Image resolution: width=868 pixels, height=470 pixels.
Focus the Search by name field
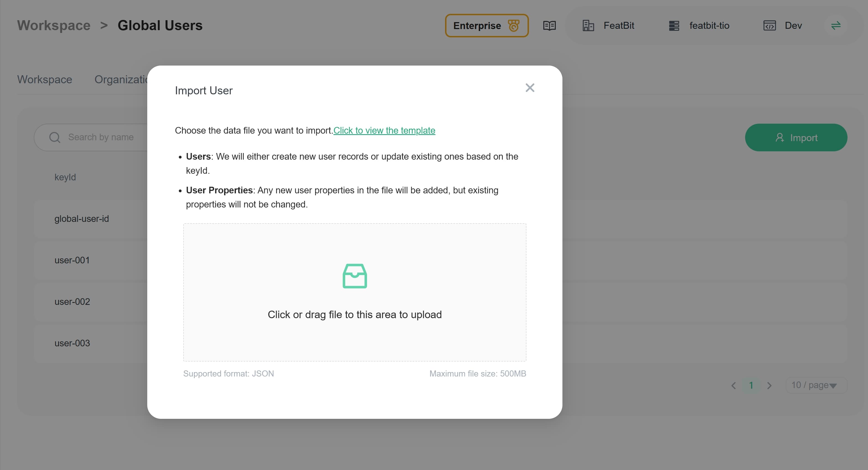tap(101, 137)
